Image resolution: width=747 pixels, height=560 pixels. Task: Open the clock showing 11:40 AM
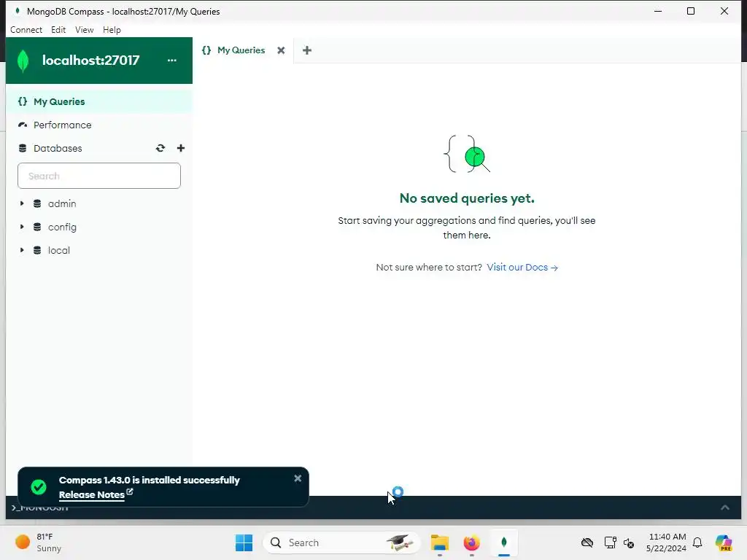[667, 542]
